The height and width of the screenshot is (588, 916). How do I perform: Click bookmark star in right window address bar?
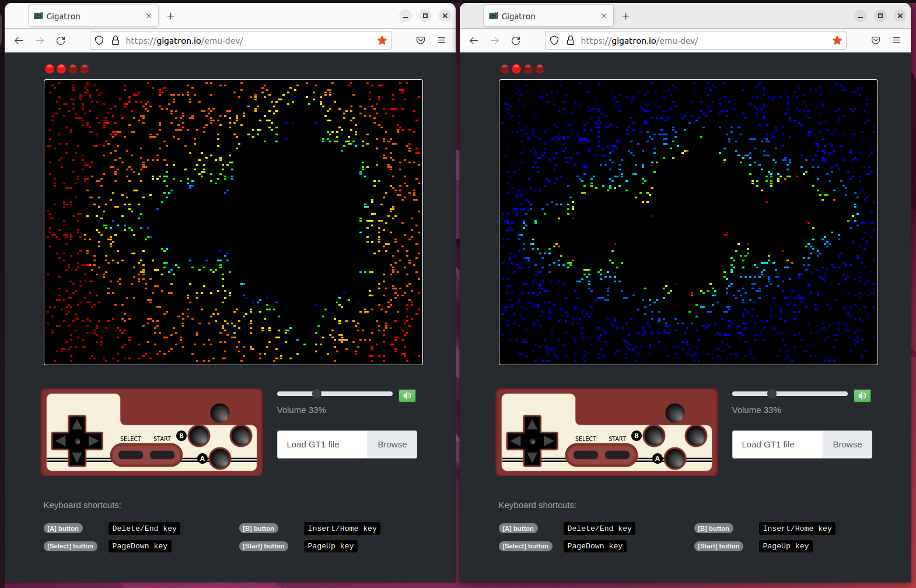[x=837, y=40]
